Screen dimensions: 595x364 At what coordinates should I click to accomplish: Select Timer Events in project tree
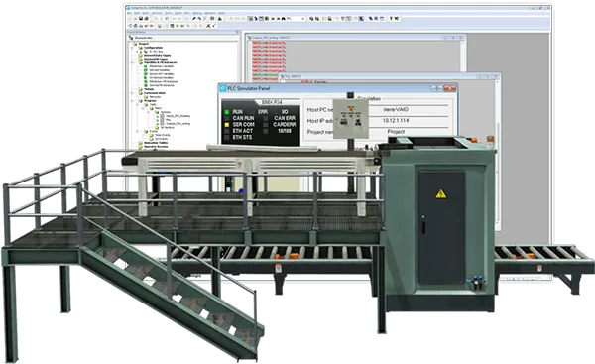(x=163, y=135)
